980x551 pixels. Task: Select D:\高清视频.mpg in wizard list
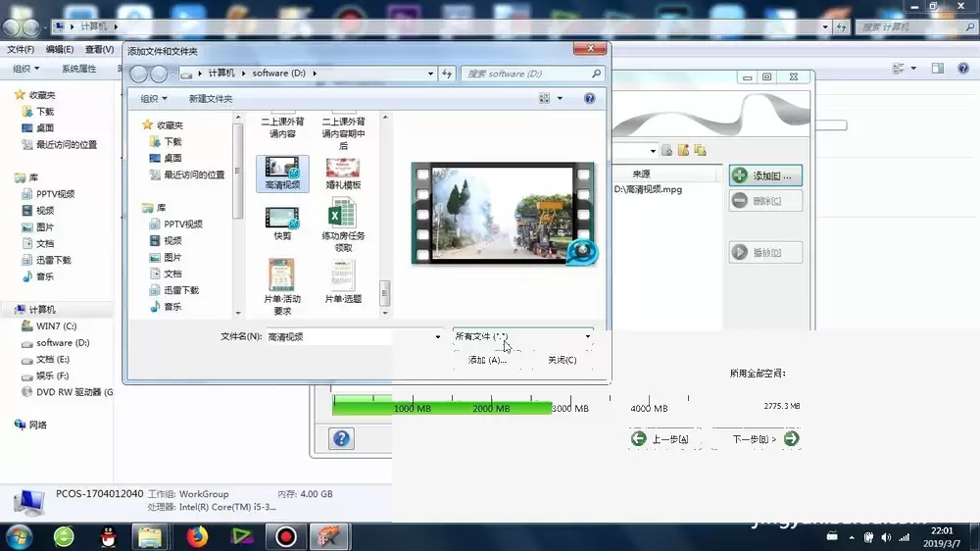pyautogui.click(x=648, y=189)
